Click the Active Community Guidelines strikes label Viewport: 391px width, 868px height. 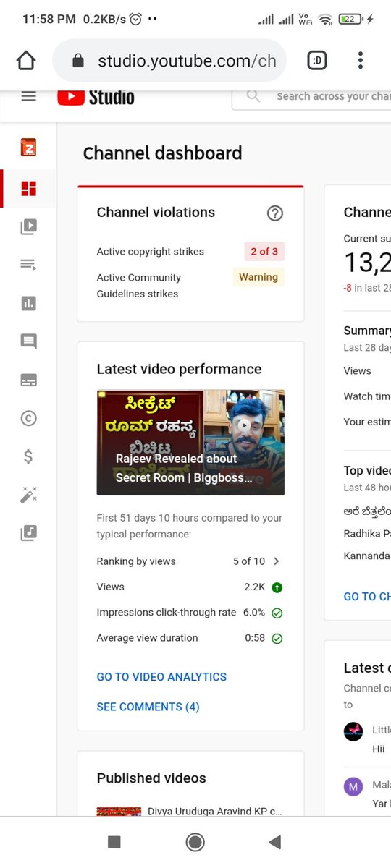tap(139, 286)
